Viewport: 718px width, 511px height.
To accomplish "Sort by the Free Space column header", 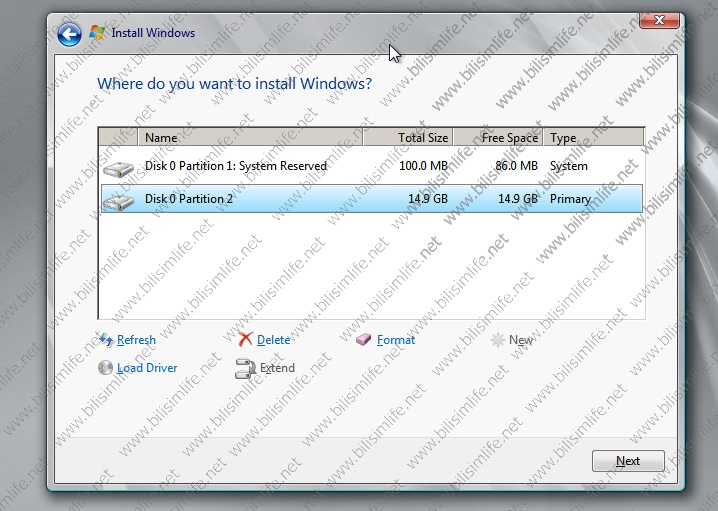I will (498, 137).
